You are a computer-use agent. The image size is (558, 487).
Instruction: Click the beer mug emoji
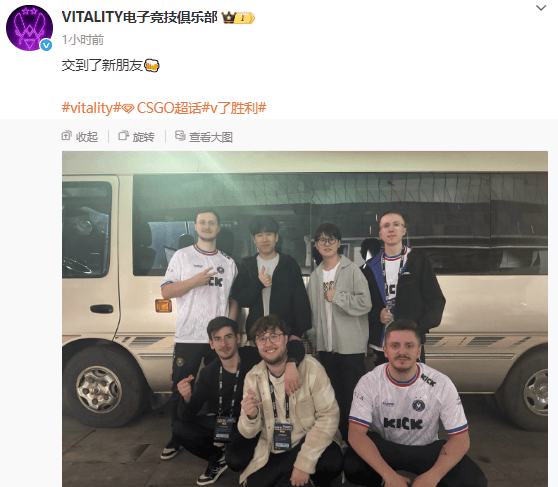(x=152, y=66)
